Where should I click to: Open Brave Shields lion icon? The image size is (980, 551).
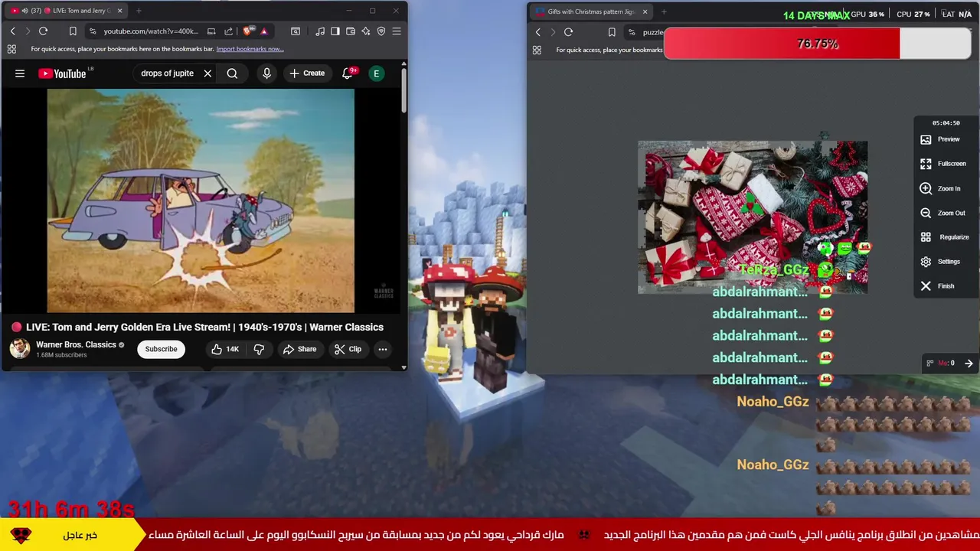[x=247, y=31]
